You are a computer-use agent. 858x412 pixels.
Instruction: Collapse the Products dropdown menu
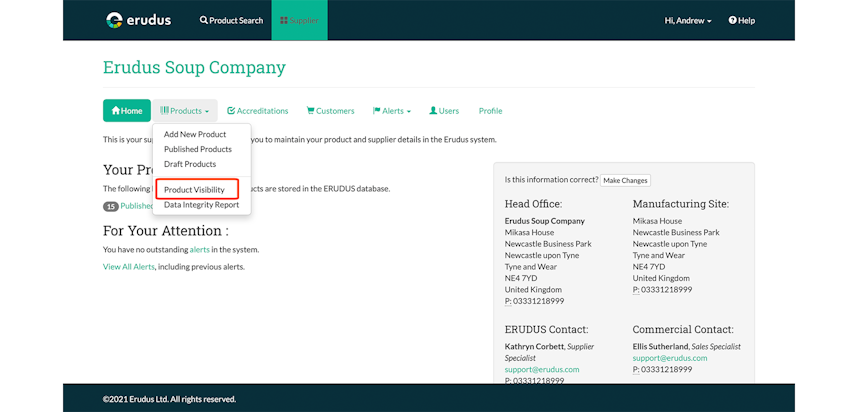[185, 111]
